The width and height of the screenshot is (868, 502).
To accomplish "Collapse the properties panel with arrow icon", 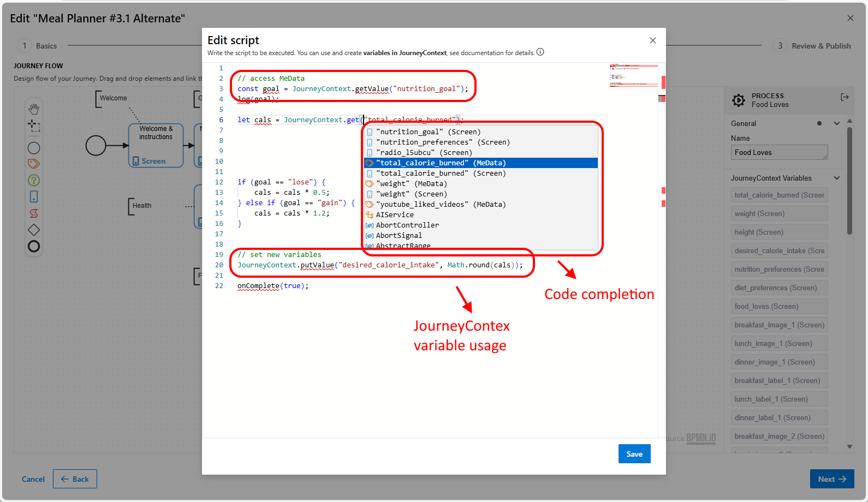I will [845, 97].
